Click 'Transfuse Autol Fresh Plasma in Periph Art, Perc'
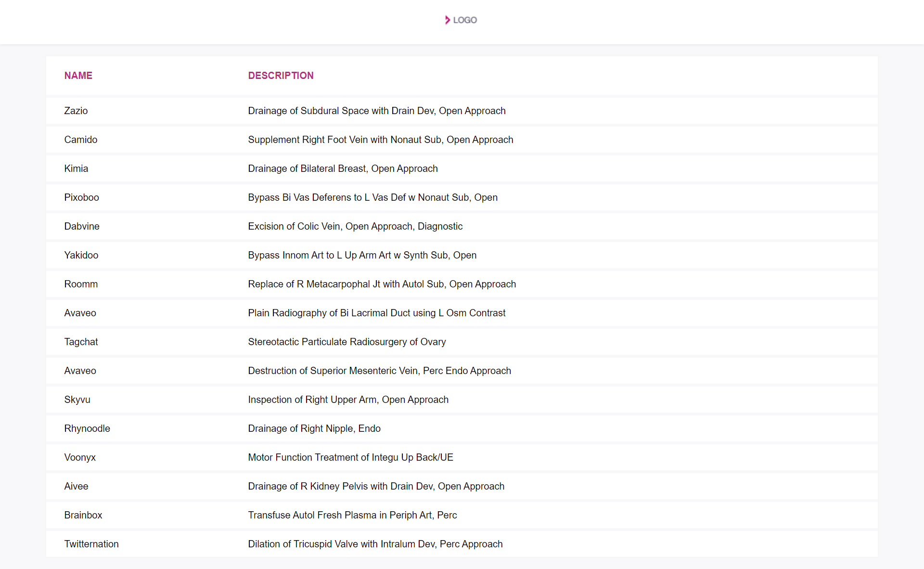This screenshot has width=924, height=569. (x=352, y=515)
